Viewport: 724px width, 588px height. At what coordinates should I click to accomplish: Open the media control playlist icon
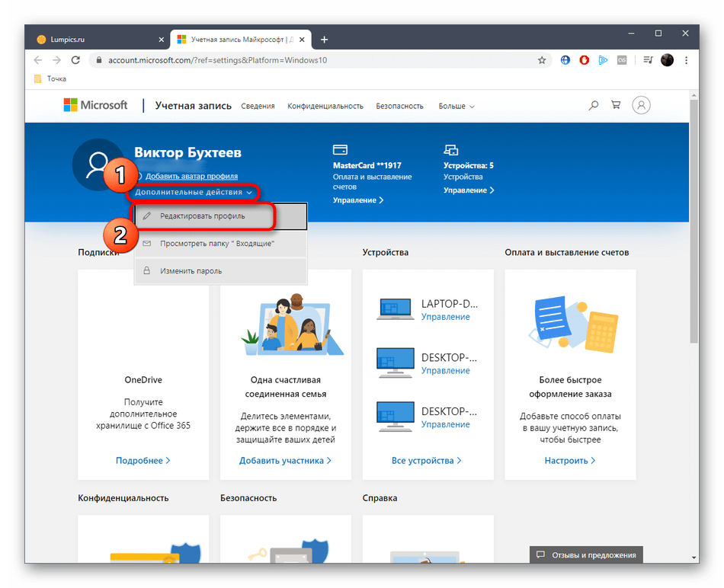(648, 60)
